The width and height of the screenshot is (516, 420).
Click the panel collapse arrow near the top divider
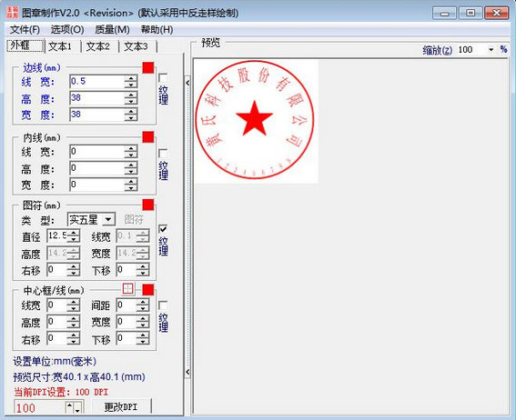tap(187, 83)
